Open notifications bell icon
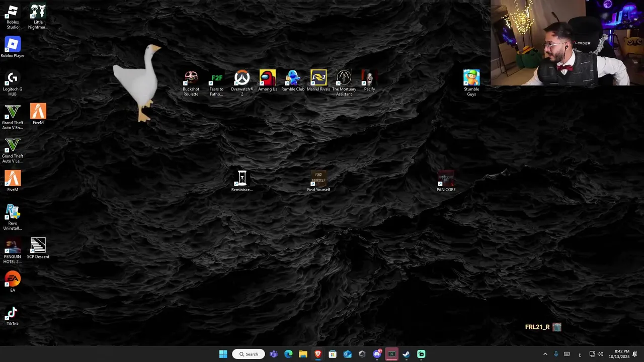The height and width of the screenshot is (362, 644). [x=635, y=354]
